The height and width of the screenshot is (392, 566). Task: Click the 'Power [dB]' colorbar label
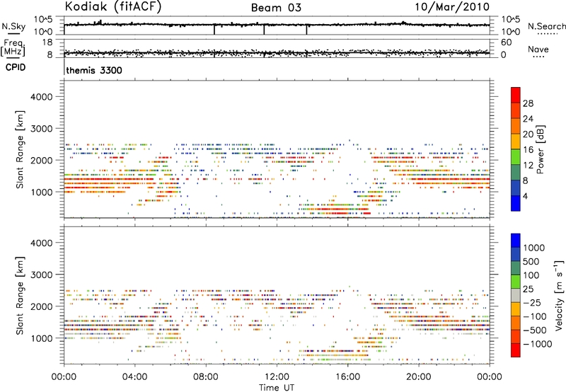pyautogui.click(x=540, y=149)
